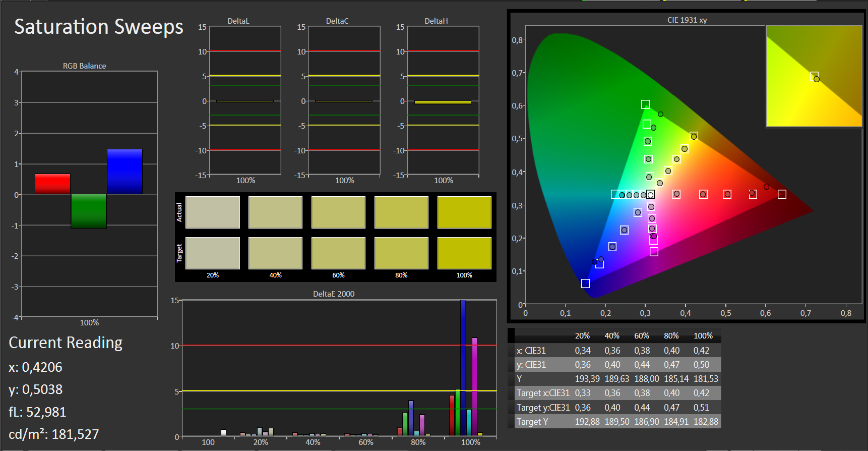Screen dimensions: 868x451
Task: Click the Y value 189,63 cell
Action: point(617,378)
